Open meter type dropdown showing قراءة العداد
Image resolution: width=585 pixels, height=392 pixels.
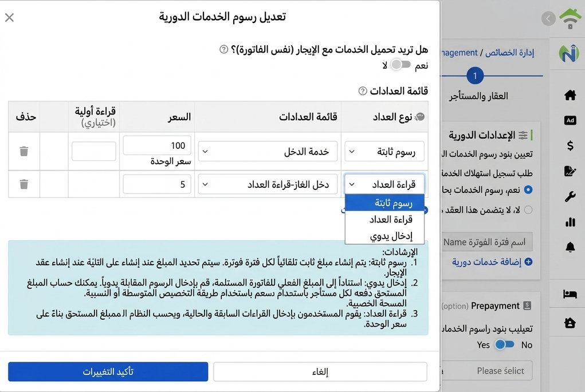[384, 184]
